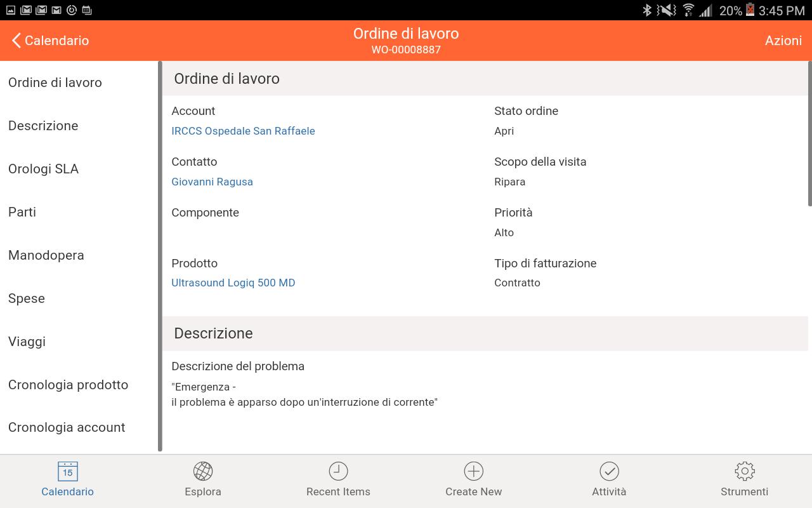This screenshot has width=812, height=508.
Task: Open the Azioni menu
Action: coord(783,41)
